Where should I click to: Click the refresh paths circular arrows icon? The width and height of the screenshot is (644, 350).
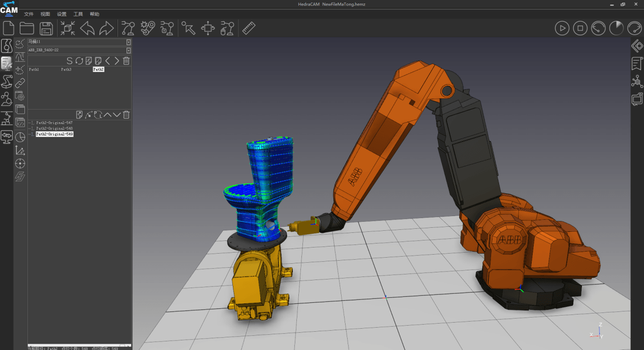(x=79, y=61)
